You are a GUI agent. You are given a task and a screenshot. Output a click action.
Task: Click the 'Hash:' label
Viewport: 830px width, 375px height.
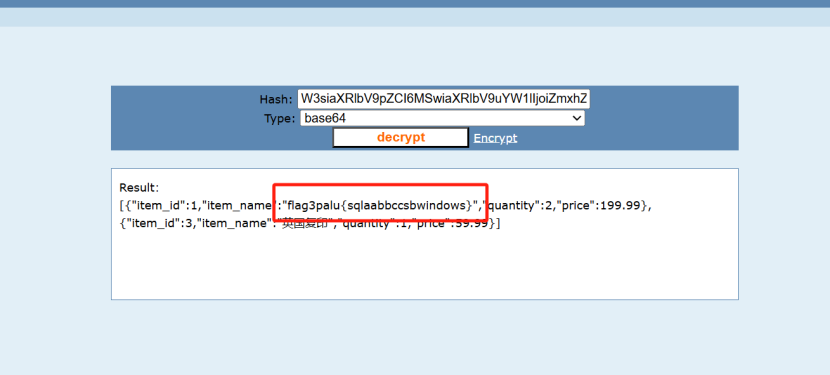coord(276,100)
